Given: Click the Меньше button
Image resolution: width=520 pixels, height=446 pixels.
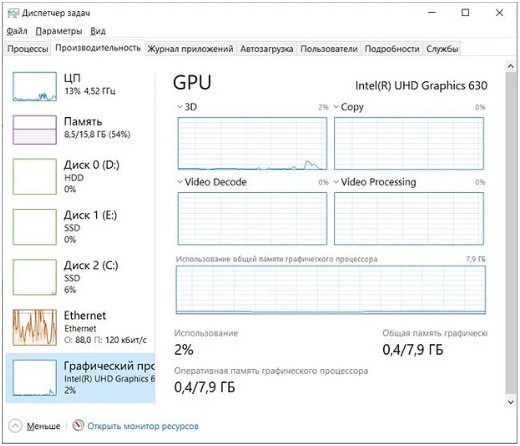Looking at the screenshot, I should pyautogui.click(x=43, y=426).
